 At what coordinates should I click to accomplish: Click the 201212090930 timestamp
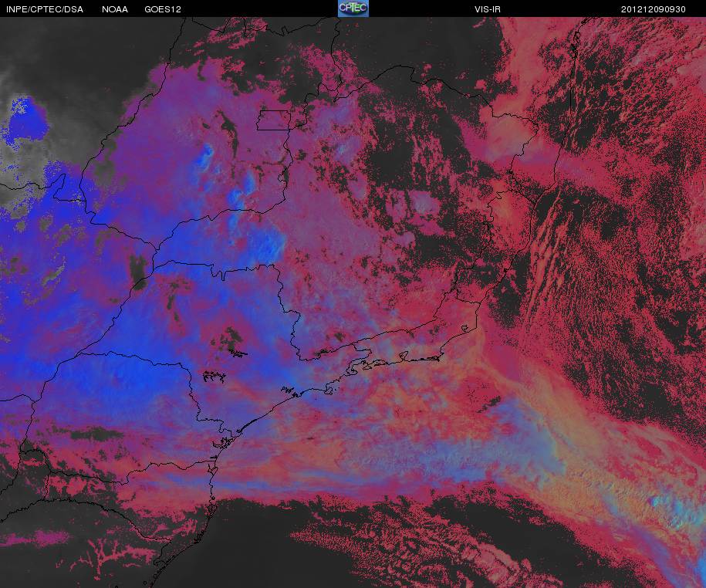653,9
